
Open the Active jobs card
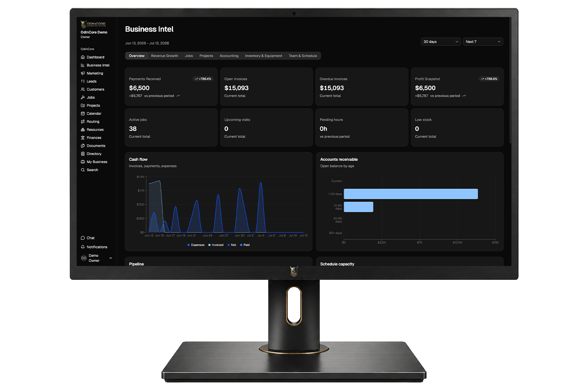171,127
